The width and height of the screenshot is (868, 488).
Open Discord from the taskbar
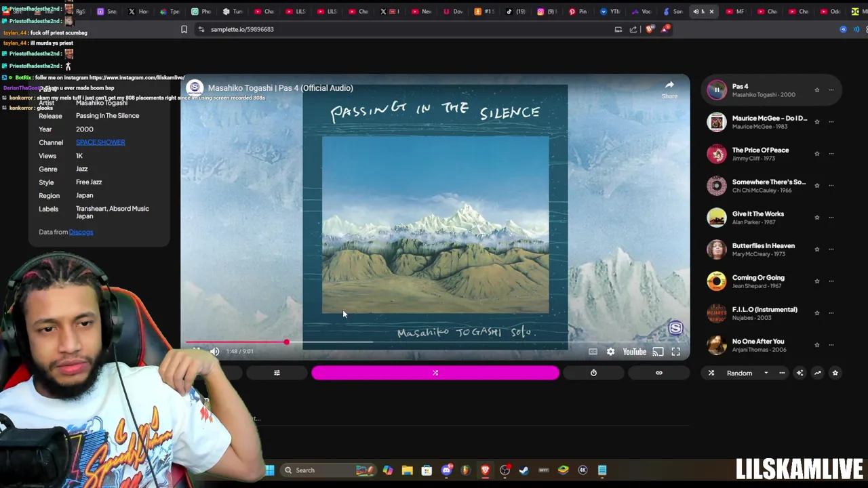pos(446,470)
